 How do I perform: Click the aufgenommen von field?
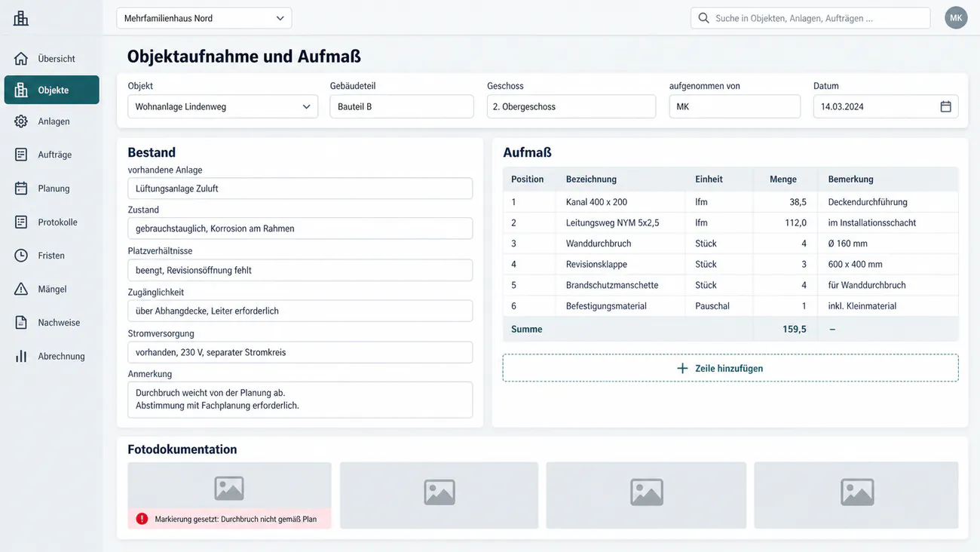(735, 106)
